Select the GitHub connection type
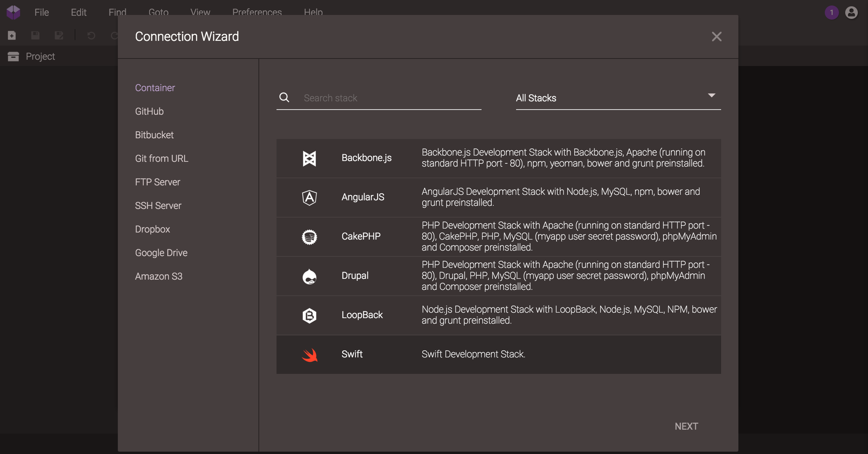Image resolution: width=868 pixels, height=454 pixels. (149, 111)
